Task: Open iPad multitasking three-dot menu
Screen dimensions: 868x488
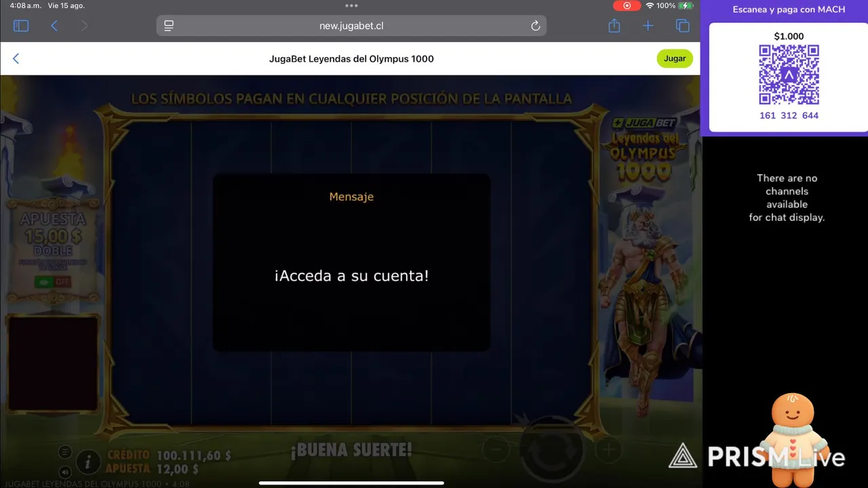Action: point(351,5)
